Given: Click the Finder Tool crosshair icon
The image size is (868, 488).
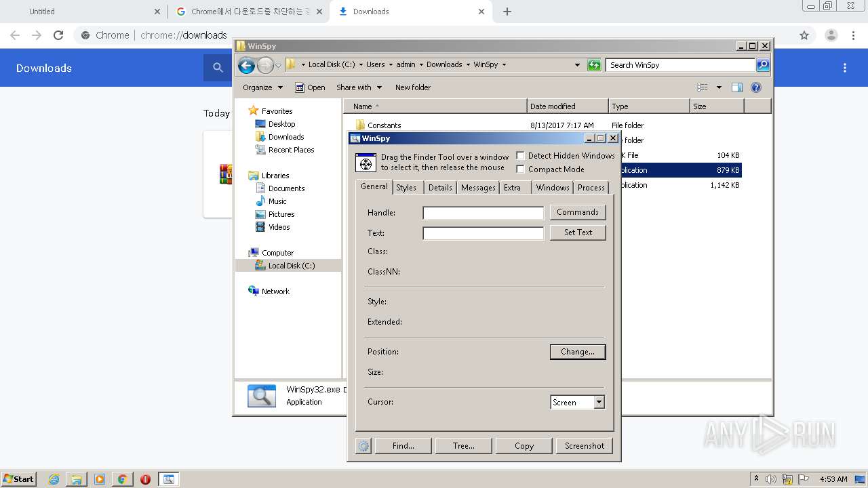Looking at the screenshot, I should 366,163.
